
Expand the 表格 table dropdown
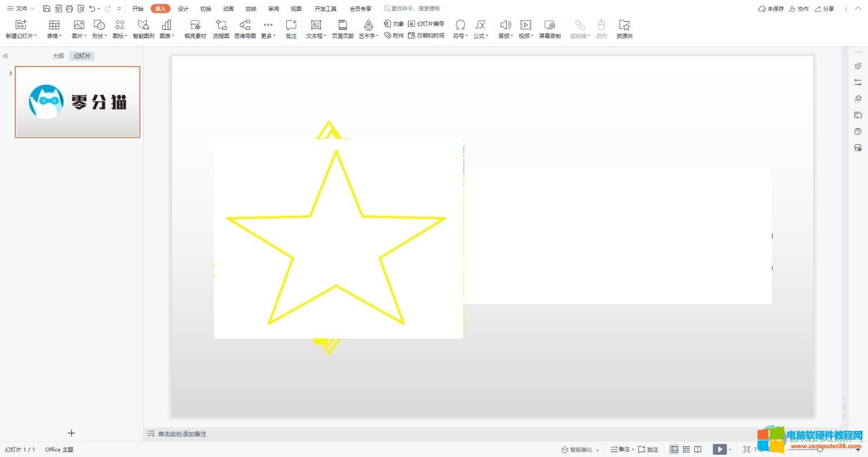[x=54, y=29]
